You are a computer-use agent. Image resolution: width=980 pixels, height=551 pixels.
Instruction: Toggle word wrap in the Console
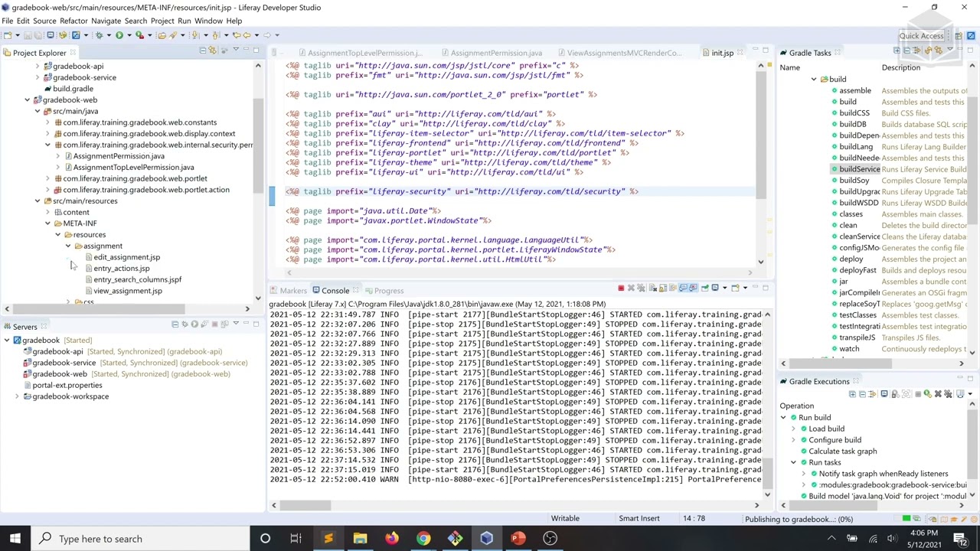click(673, 289)
